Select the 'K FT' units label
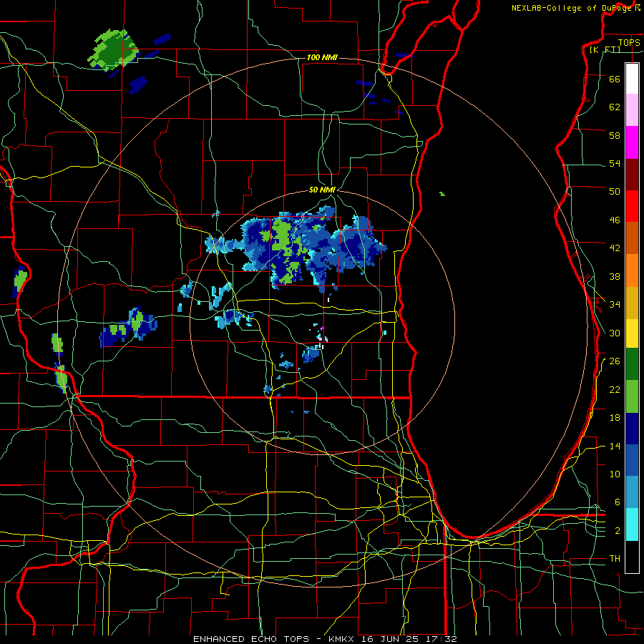Viewport: 644px width, 644px height. click(605, 49)
